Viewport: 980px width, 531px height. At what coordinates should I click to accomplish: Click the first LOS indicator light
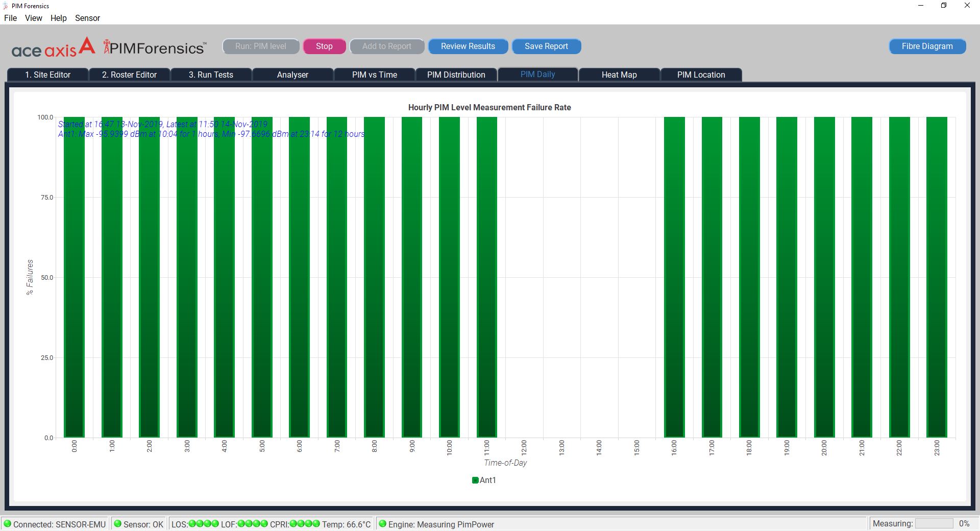click(x=192, y=523)
